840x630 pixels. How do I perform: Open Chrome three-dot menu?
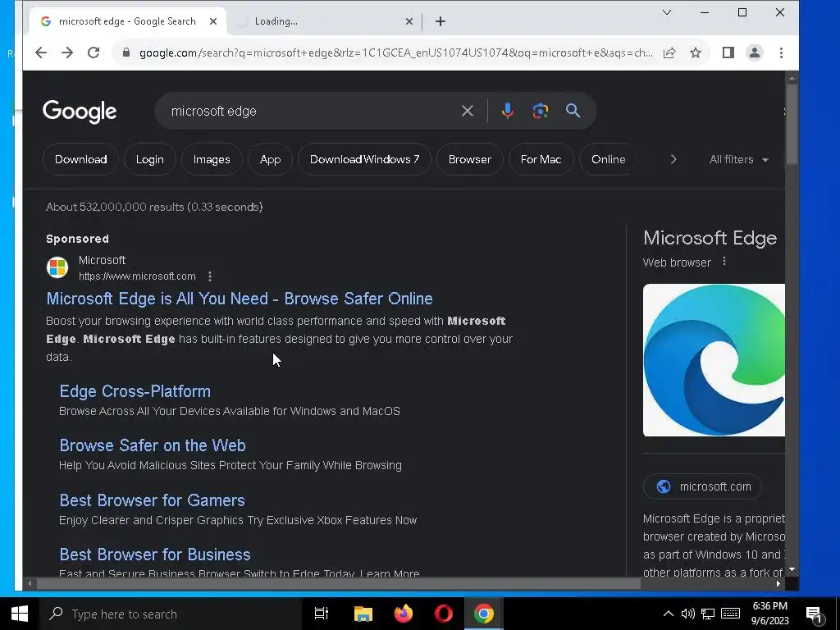781,52
